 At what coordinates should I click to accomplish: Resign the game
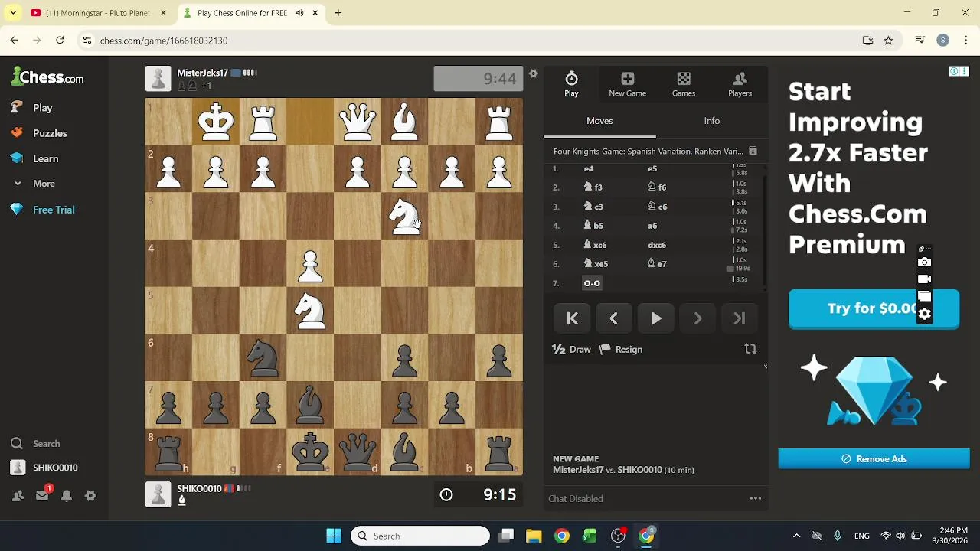click(621, 349)
